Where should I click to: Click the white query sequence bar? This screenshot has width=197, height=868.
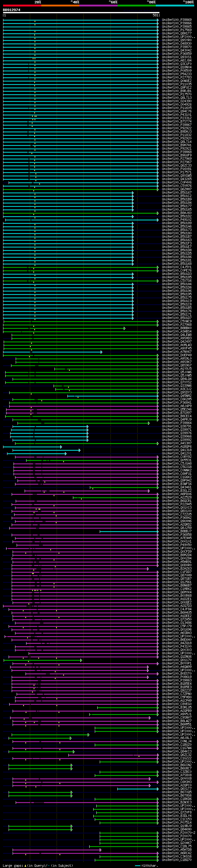(x=81, y=12)
